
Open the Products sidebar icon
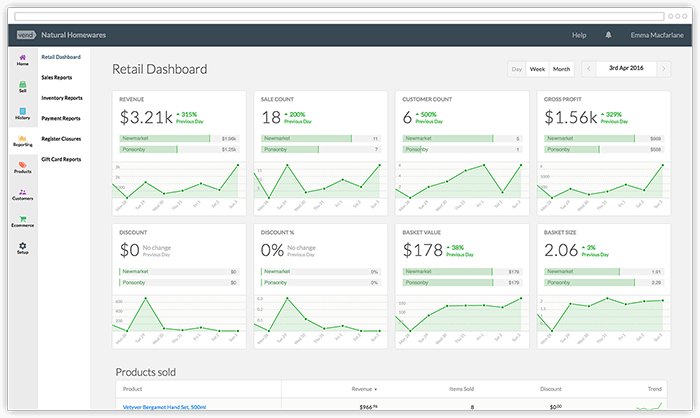pos(22,167)
